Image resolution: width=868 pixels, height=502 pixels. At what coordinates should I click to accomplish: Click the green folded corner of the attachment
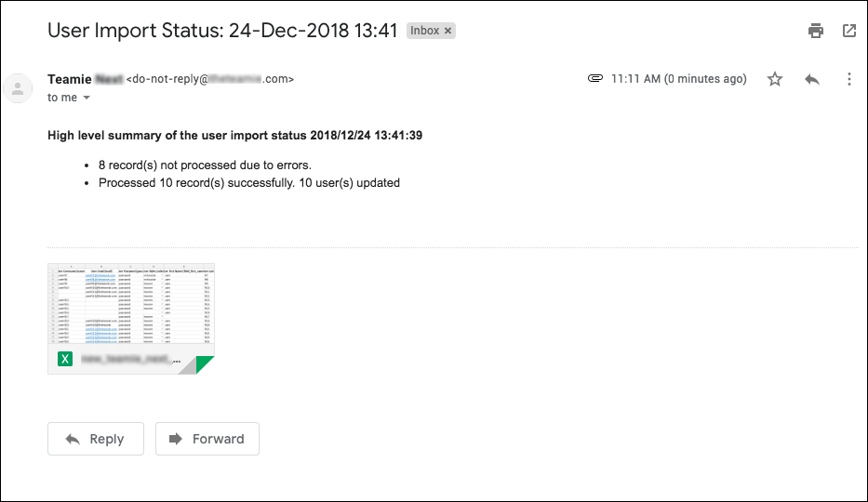pyautogui.click(x=203, y=363)
